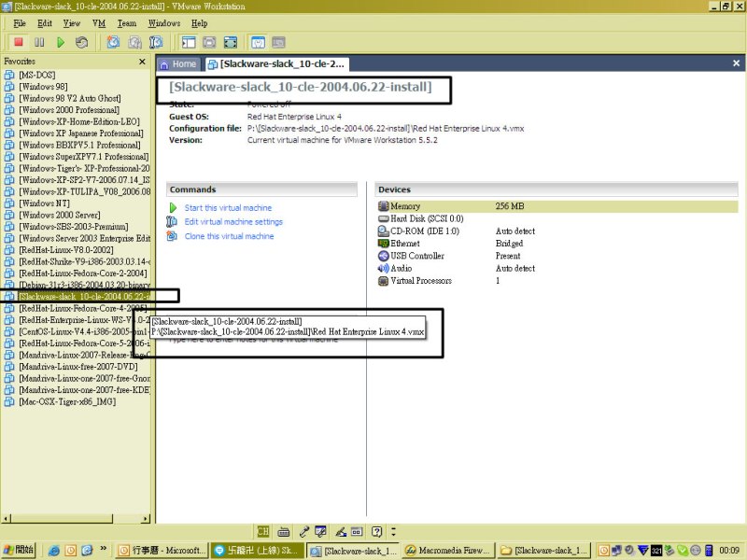Select [RedHat-Linux-Fedora-Core-2-2004] favorite
Viewport: 747px width, 560px height.
click(83, 273)
